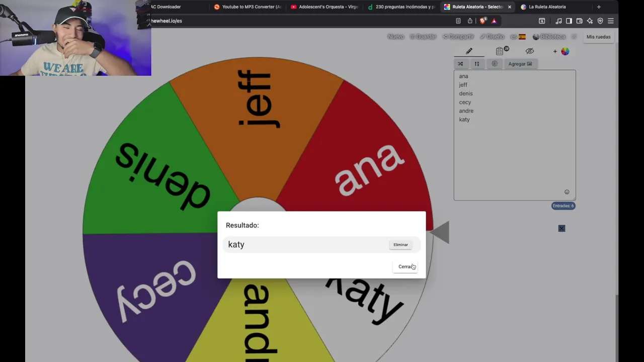Switch to 230 preguntas incómodas tab

coord(401,7)
